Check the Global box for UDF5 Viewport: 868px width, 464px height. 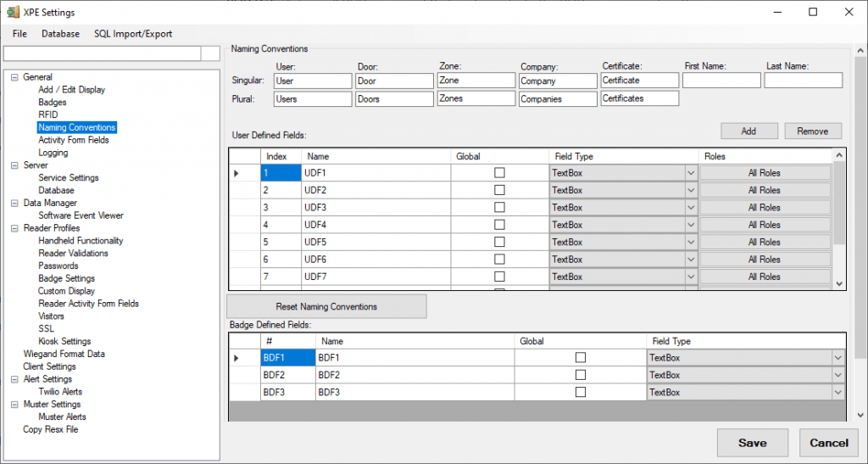[x=499, y=242]
